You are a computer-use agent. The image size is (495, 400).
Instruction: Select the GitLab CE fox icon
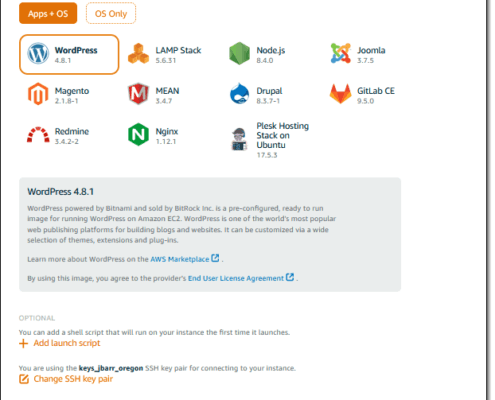[340, 94]
